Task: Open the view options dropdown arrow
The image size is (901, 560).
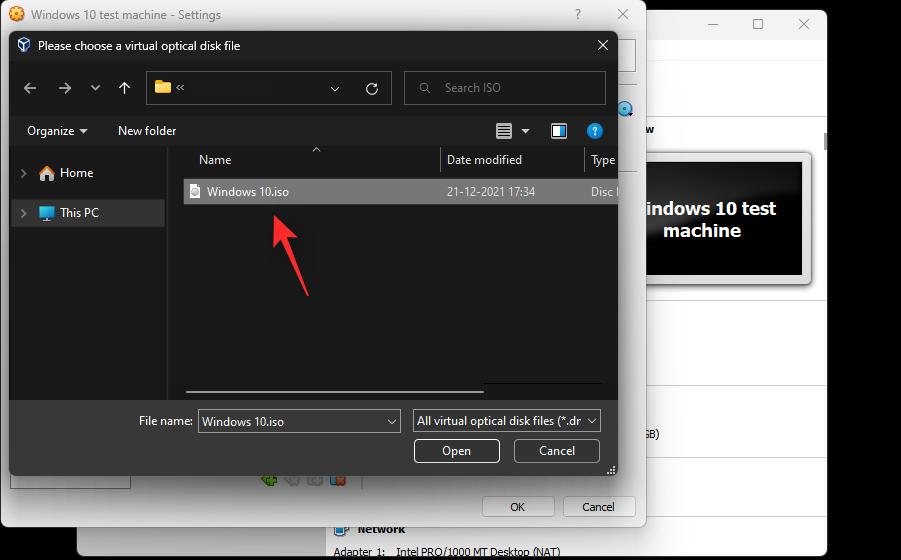Action: click(x=525, y=131)
